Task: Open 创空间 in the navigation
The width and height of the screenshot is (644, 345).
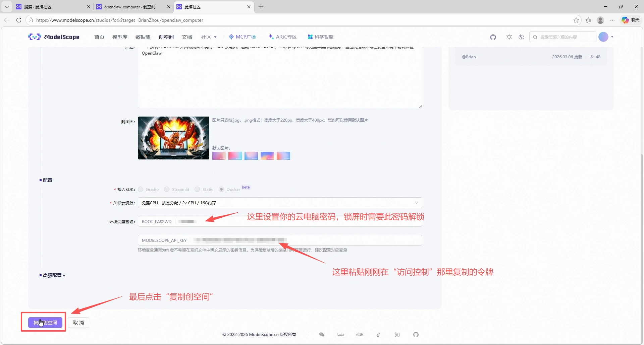Action: (x=166, y=37)
